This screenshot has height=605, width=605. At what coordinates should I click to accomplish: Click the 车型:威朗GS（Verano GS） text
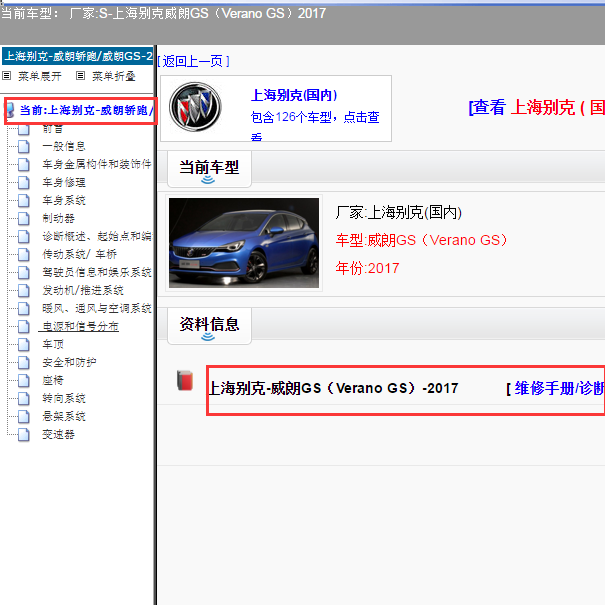[x=421, y=240]
